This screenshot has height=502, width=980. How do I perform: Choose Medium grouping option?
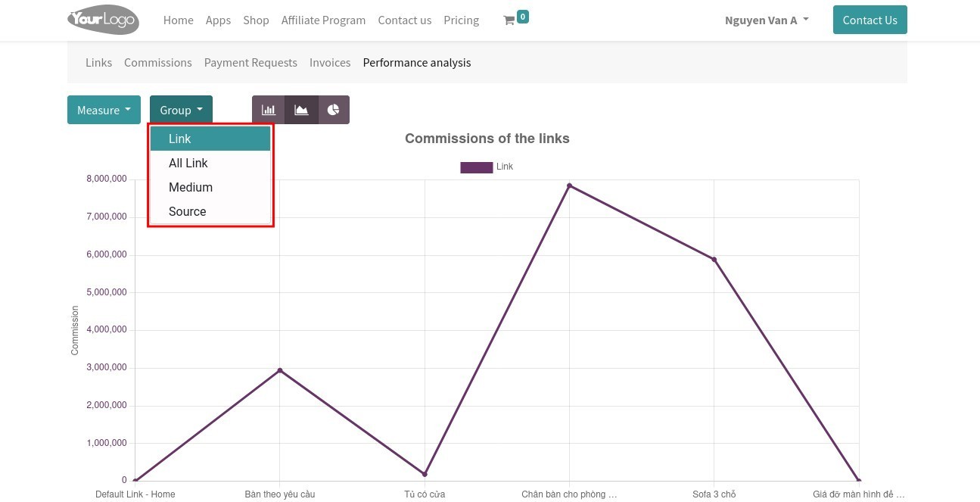(210, 187)
